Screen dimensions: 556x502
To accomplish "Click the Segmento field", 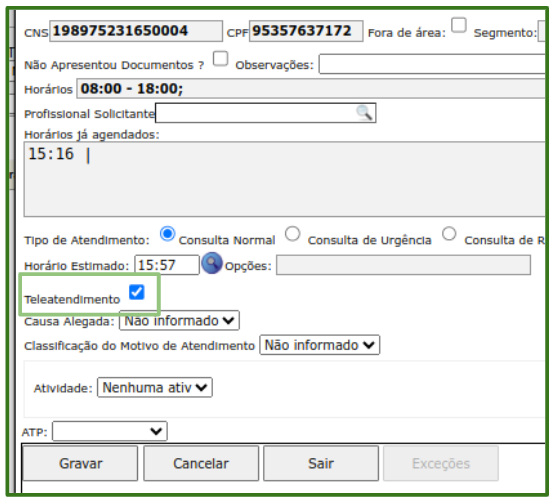I will coord(541,31).
